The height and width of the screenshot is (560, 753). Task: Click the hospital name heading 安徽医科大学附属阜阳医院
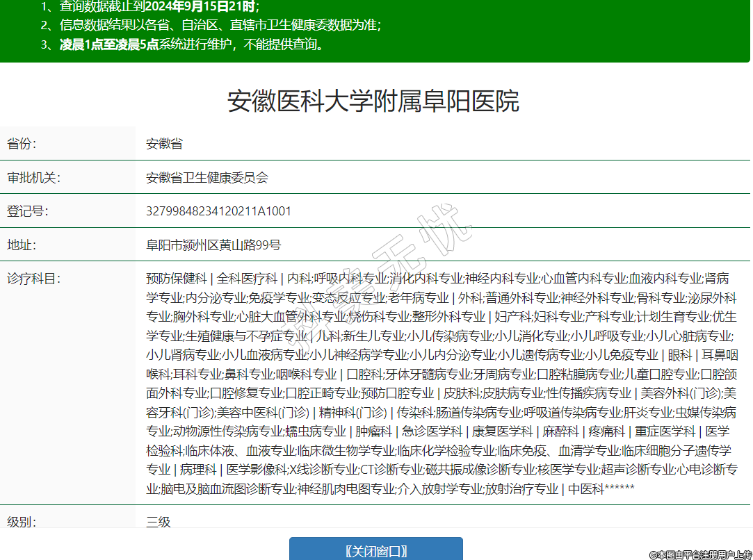373,101
